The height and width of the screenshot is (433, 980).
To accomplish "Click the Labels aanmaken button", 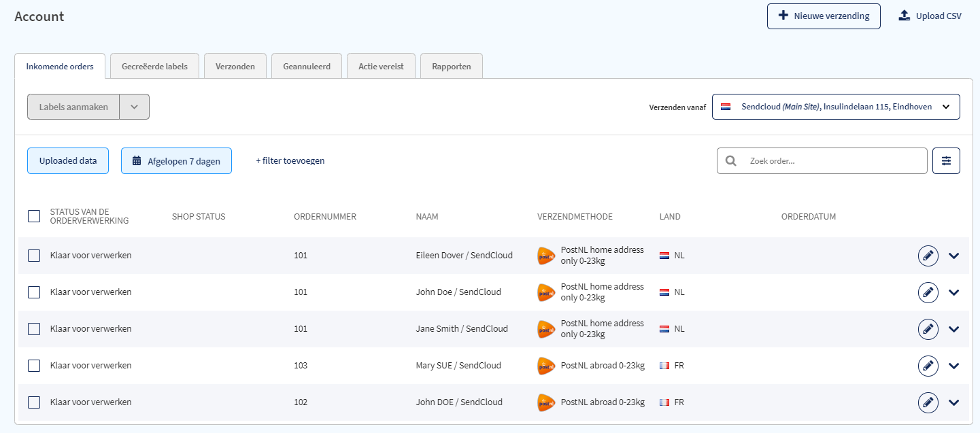I will pyautogui.click(x=73, y=107).
